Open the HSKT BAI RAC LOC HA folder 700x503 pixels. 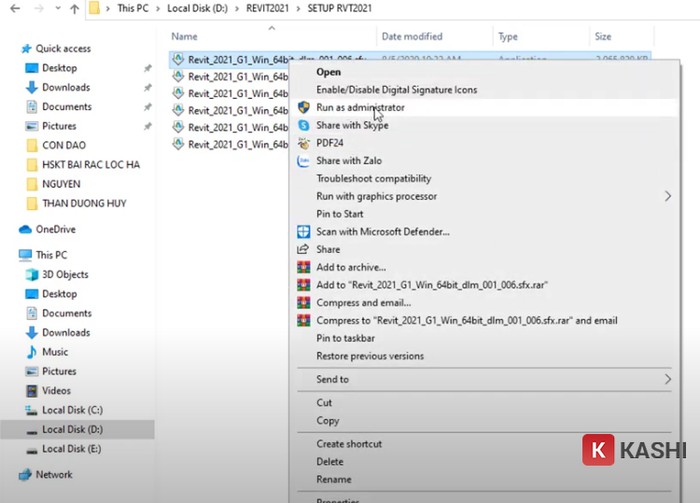tap(91, 165)
